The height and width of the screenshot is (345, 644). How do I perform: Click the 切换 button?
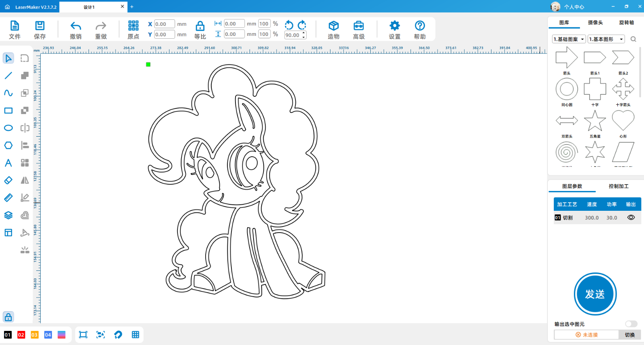tap(630, 335)
